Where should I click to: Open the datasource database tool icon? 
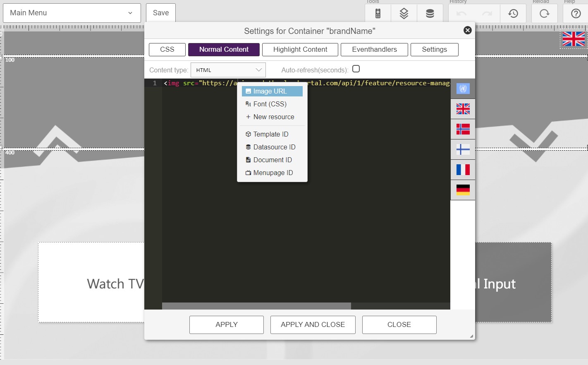[x=430, y=14]
